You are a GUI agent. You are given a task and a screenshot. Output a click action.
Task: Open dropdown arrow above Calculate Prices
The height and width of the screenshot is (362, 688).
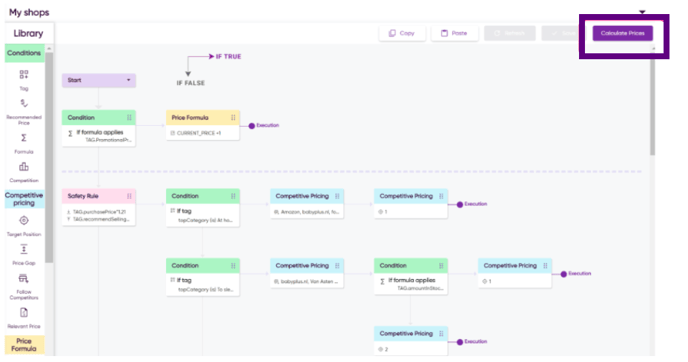[x=642, y=12]
